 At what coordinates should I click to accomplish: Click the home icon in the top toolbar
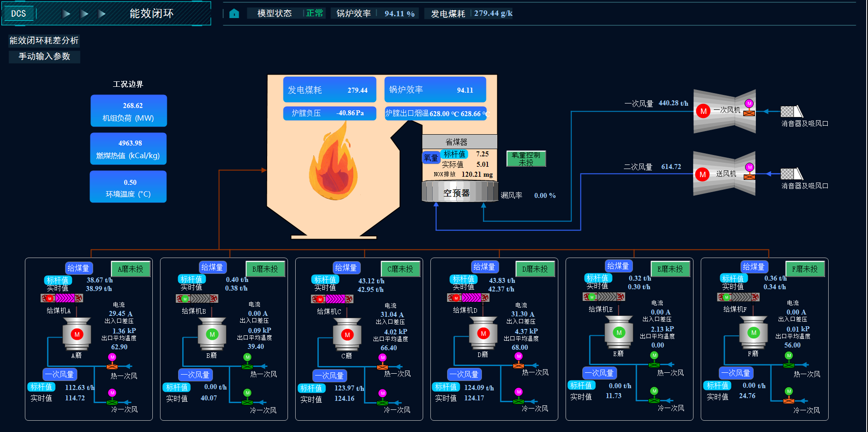(x=234, y=13)
